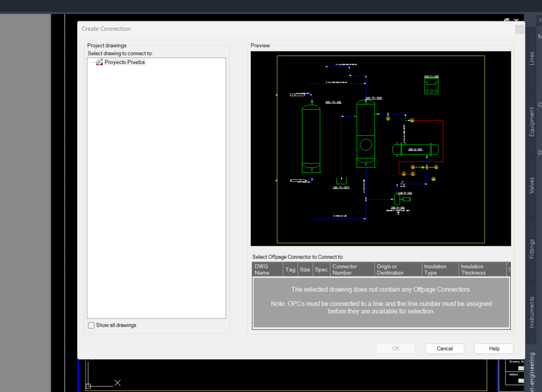This screenshot has height=392, width=542.
Task: Open the Help button
Action: pos(494,348)
